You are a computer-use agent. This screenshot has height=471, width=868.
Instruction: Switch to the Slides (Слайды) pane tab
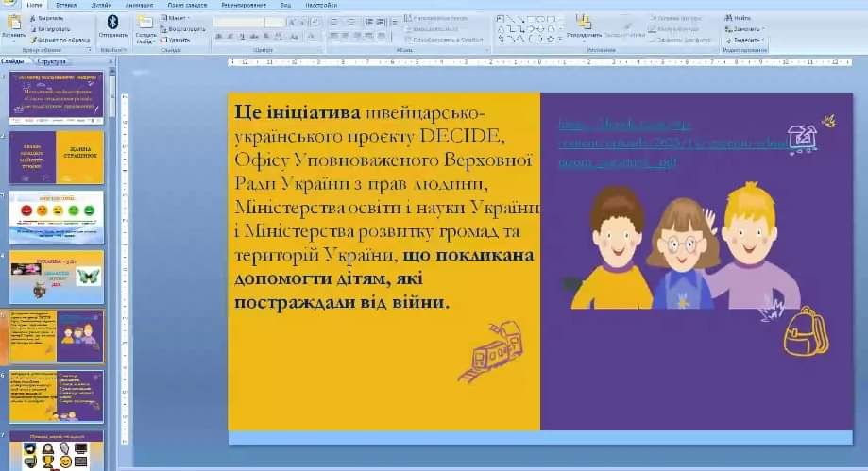[x=12, y=61]
